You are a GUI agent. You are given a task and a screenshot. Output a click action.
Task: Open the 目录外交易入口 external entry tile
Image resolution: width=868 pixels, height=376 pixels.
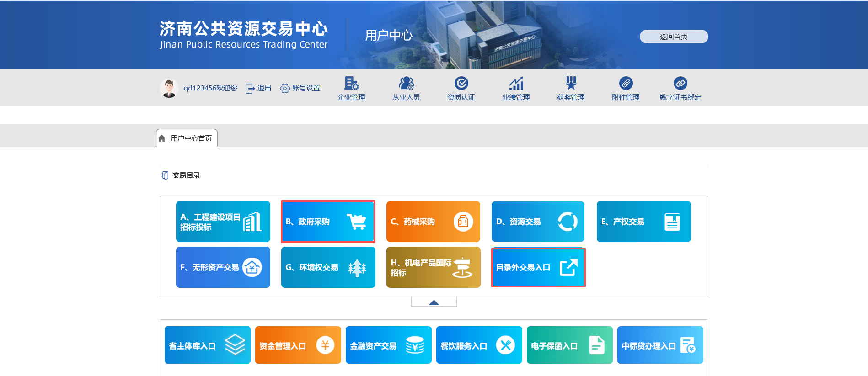[x=538, y=267]
